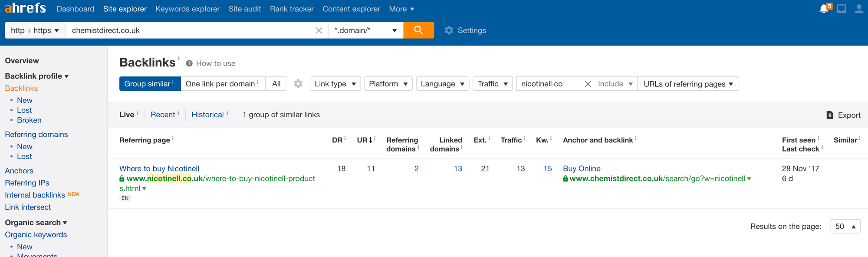Click the display monitor icon in header
Image resolution: width=868 pixels, height=257 pixels.
[x=842, y=9]
